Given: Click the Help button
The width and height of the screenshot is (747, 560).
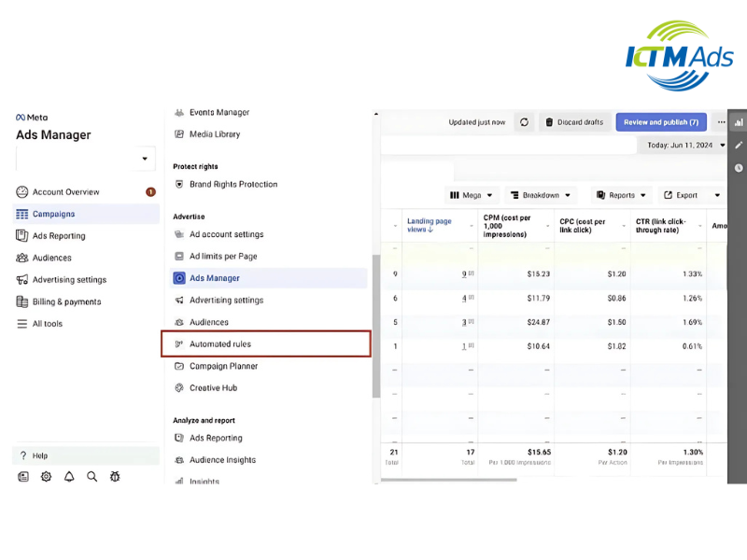Looking at the screenshot, I should [x=86, y=455].
